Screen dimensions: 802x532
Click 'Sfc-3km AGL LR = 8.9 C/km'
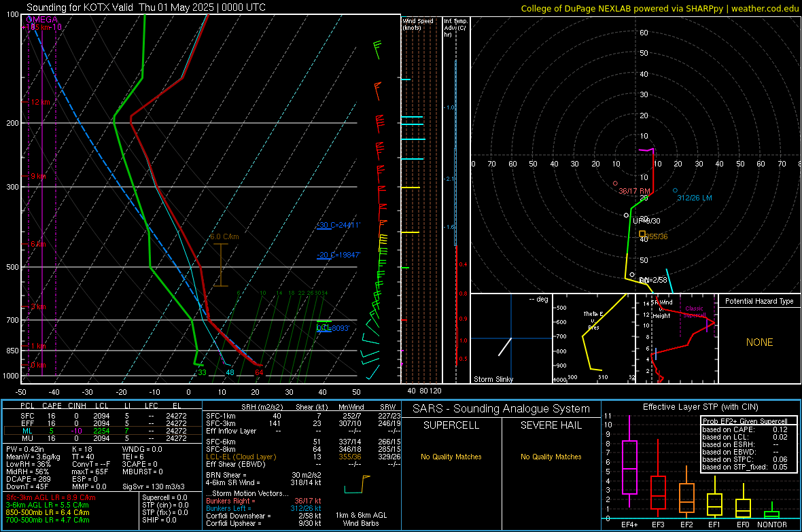(x=51, y=497)
